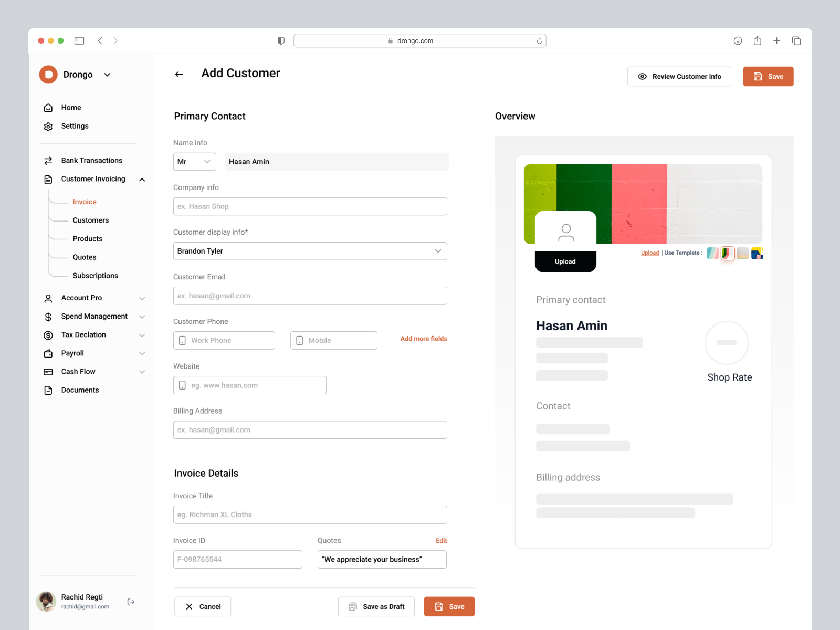
Task: Click the Cash Flow card icon
Action: (48, 371)
